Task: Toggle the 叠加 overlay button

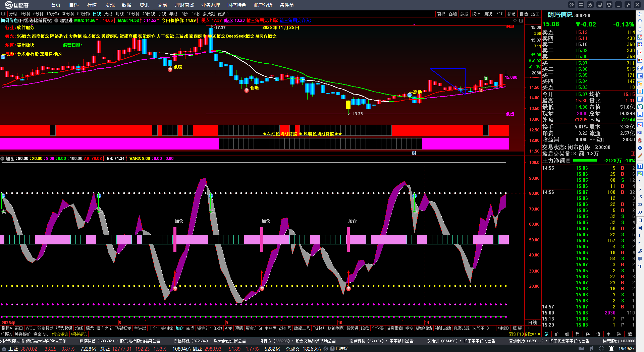Action: click(453, 14)
